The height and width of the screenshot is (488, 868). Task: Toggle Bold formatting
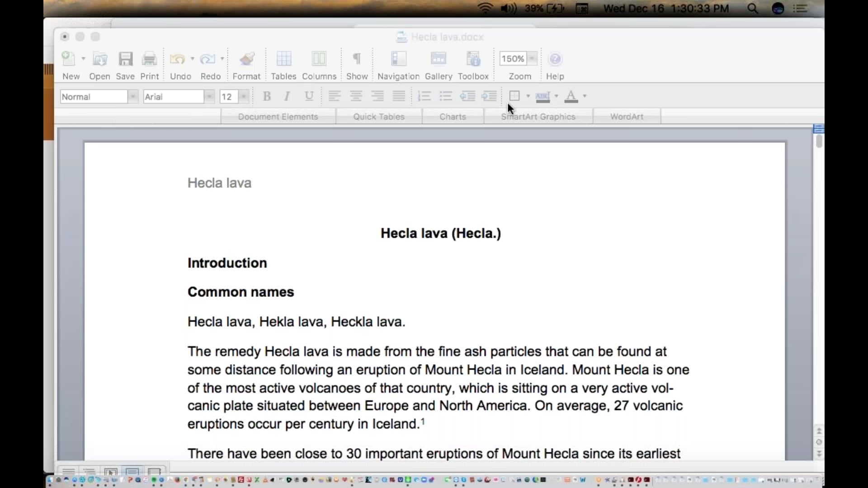(x=267, y=96)
